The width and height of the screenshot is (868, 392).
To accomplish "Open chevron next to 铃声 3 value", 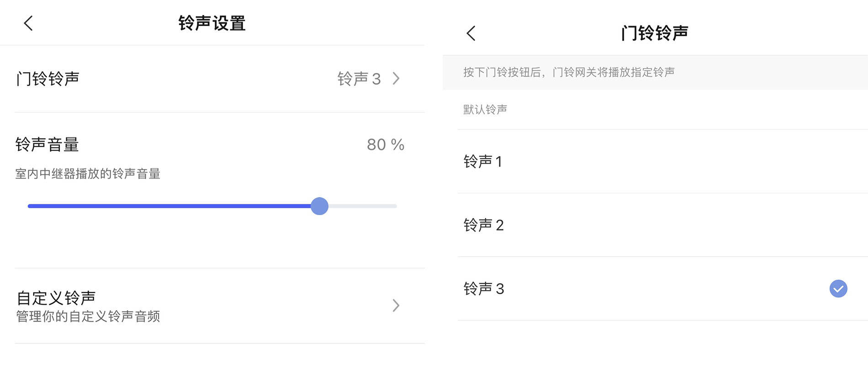I will pos(396,79).
